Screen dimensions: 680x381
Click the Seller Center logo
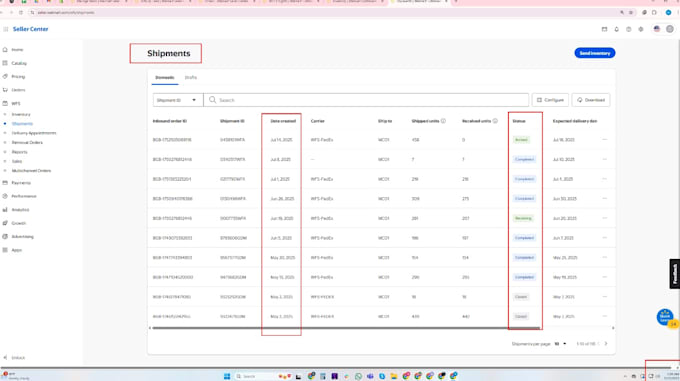coord(30,29)
